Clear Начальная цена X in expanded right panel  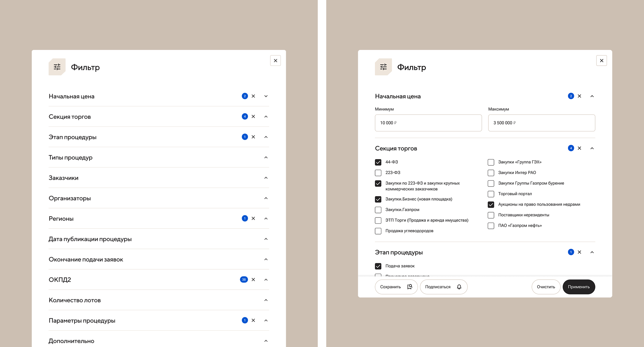click(x=579, y=96)
